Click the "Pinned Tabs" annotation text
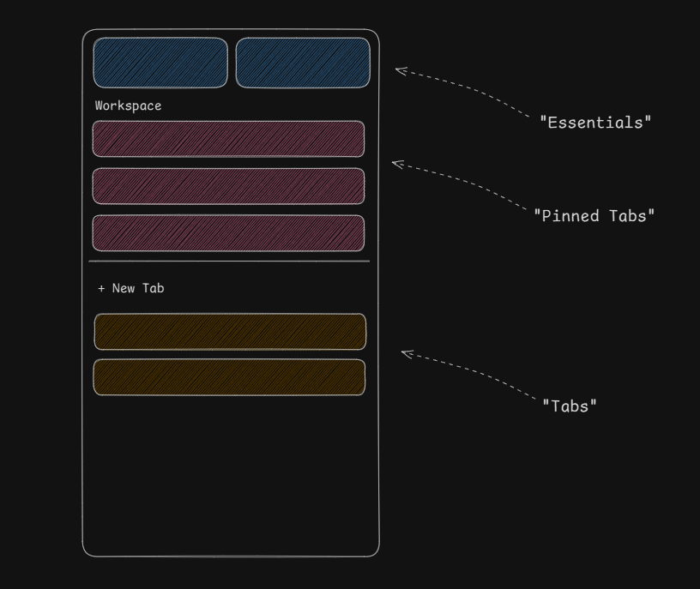Image resolution: width=700 pixels, height=589 pixels. pyautogui.click(x=594, y=216)
